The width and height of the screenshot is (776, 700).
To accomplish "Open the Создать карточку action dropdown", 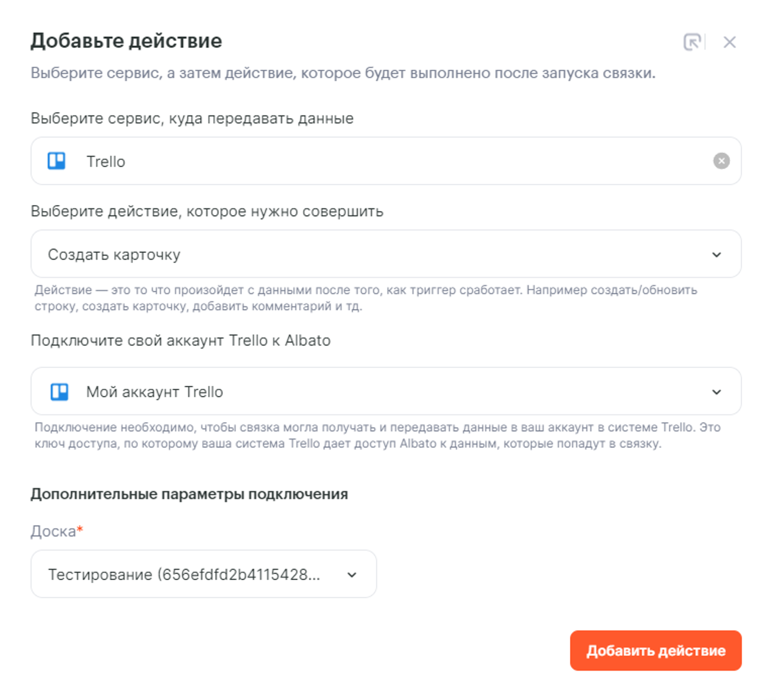I will coord(353,254).
